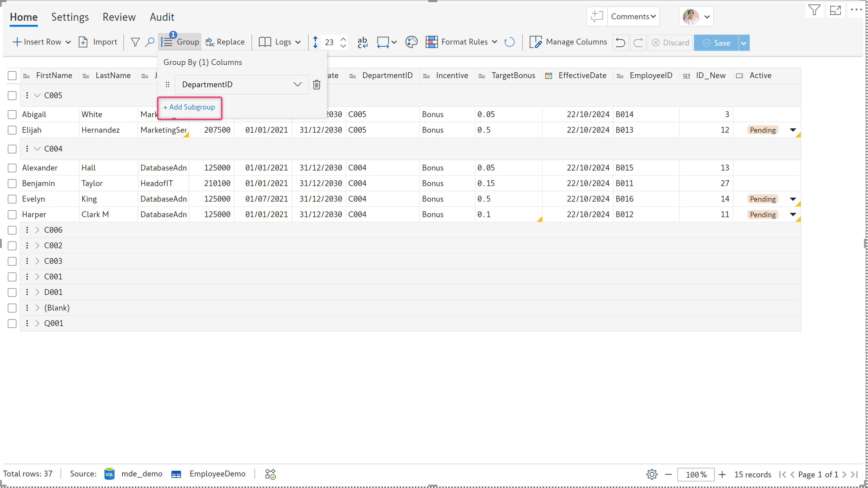The image size is (868, 488).
Task: Click the text wrap icon
Action: click(362, 42)
